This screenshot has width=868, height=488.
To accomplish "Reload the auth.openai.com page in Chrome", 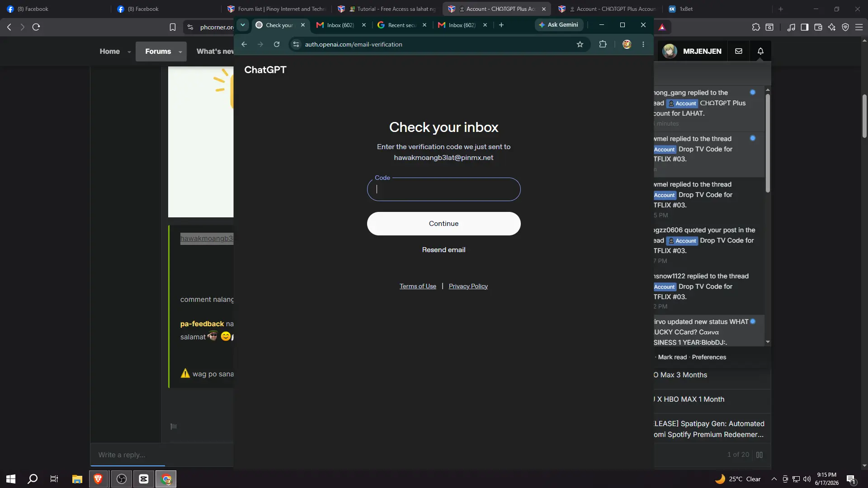I will 277,44.
